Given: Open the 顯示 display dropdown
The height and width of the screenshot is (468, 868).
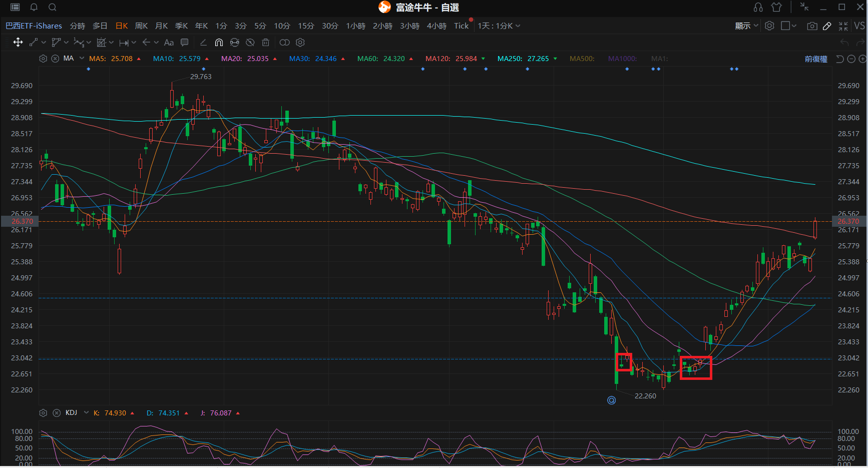Looking at the screenshot, I should pyautogui.click(x=746, y=26).
